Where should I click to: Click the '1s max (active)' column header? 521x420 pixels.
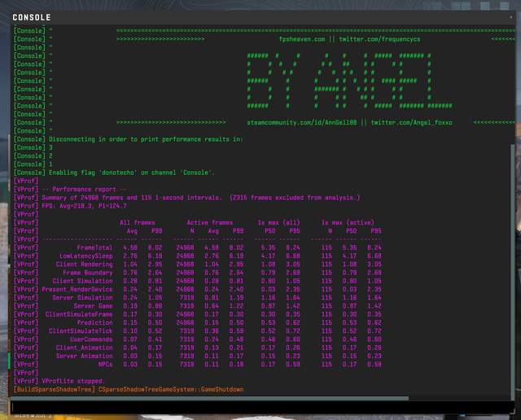click(348, 223)
